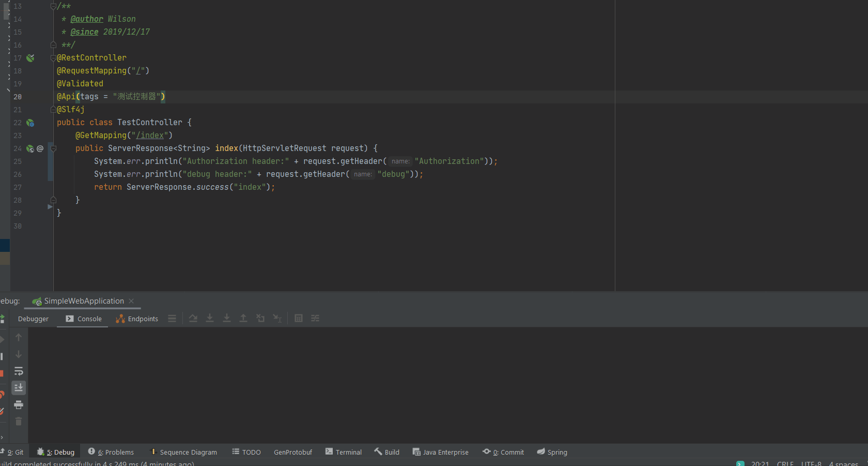Click the Spring gutter icon beside class TestController
This screenshot has height=466, width=868.
30,123
